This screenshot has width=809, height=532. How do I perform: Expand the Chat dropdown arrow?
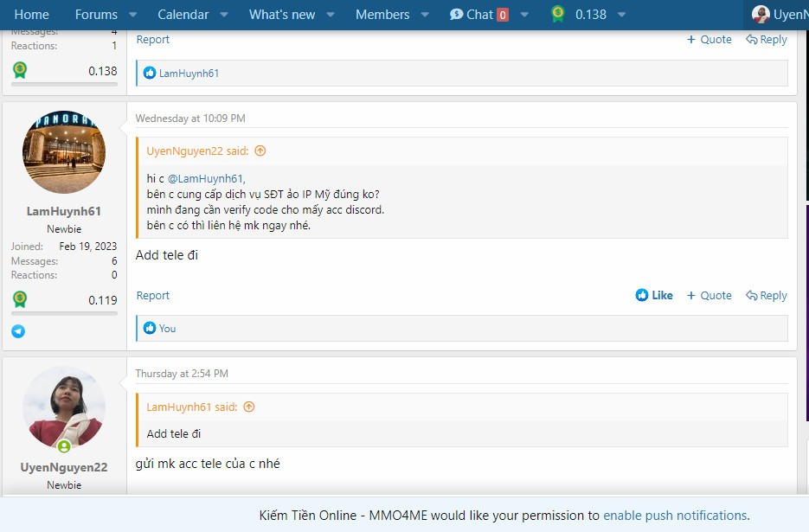pyautogui.click(x=524, y=15)
